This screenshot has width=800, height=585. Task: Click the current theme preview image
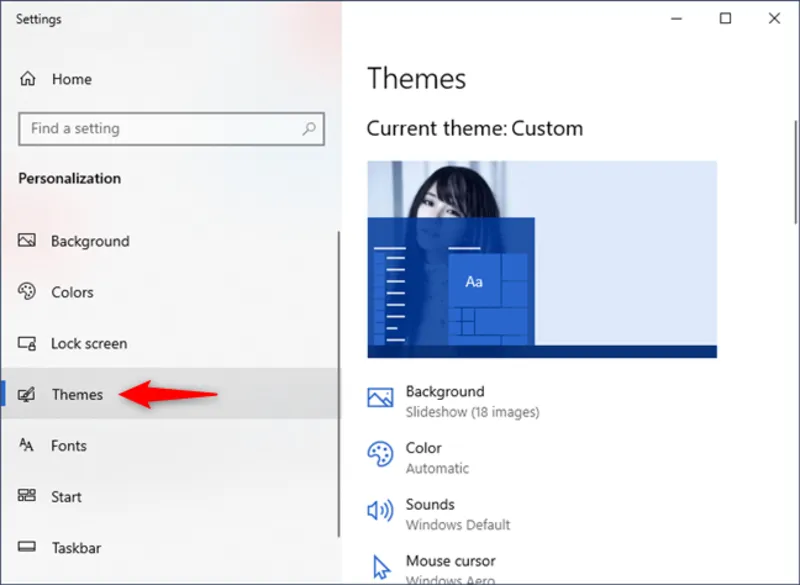(542, 259)
